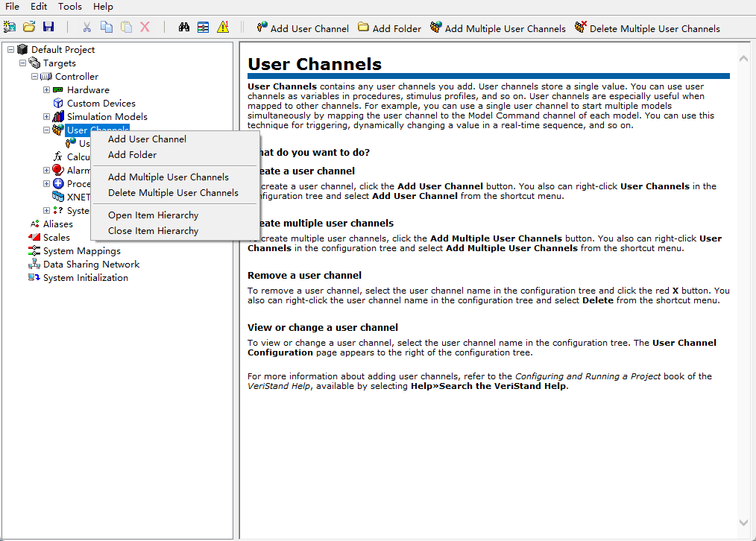756x541 pixels.
Task: Click the XNET Databases icon
Action: pyautogui.click(x=58, y=197)
